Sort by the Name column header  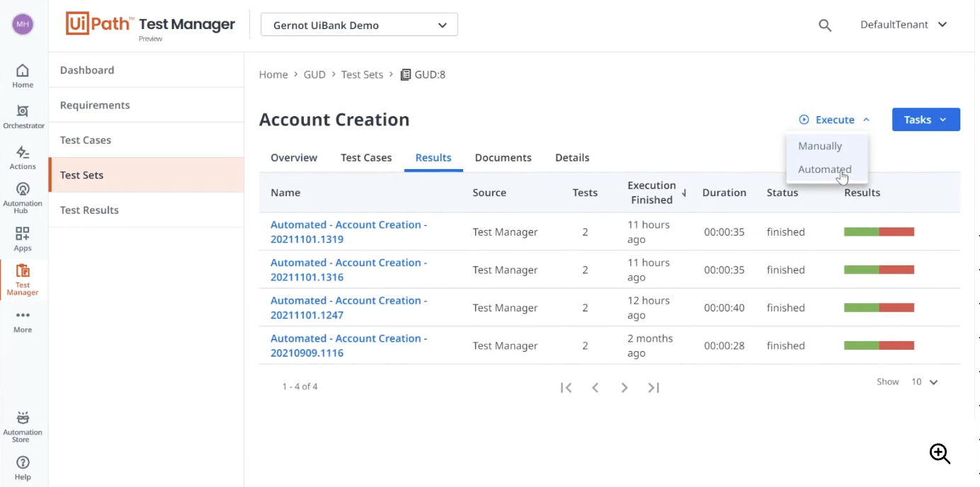(x=285, y=193)
